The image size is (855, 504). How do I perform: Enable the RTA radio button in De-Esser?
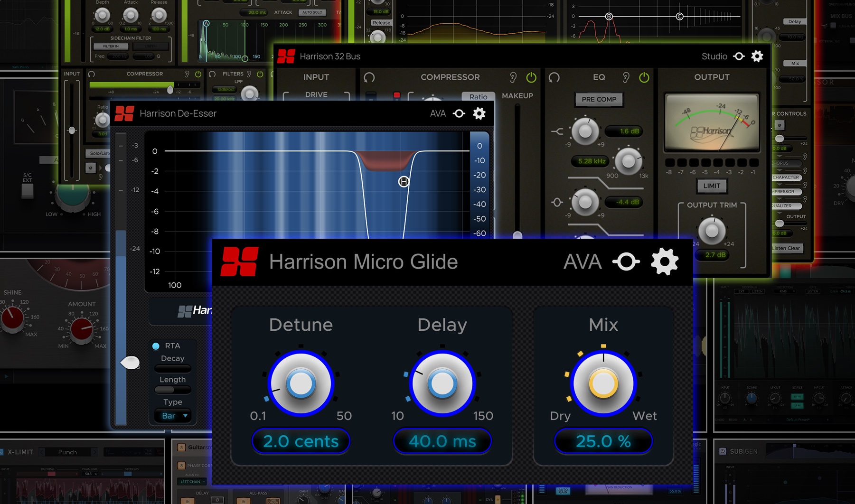(x=156, y=346)
